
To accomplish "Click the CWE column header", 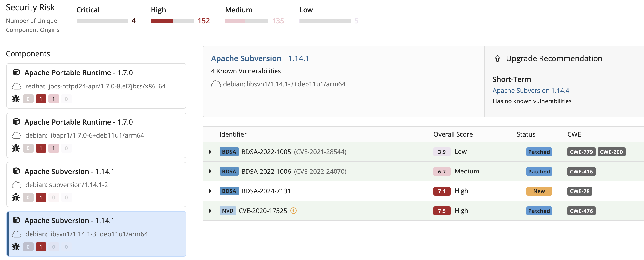I will pos(574,134).
